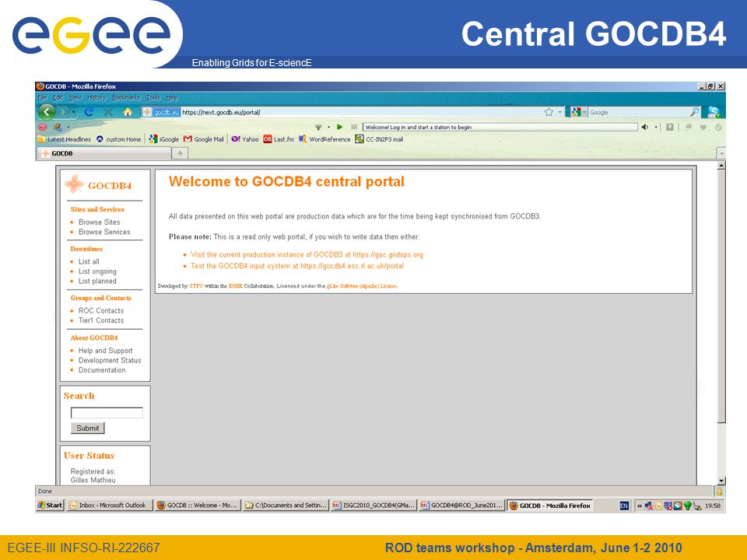747x560 pixels.
Task: Open Development Status link
Action: click(x=110, y=360)
